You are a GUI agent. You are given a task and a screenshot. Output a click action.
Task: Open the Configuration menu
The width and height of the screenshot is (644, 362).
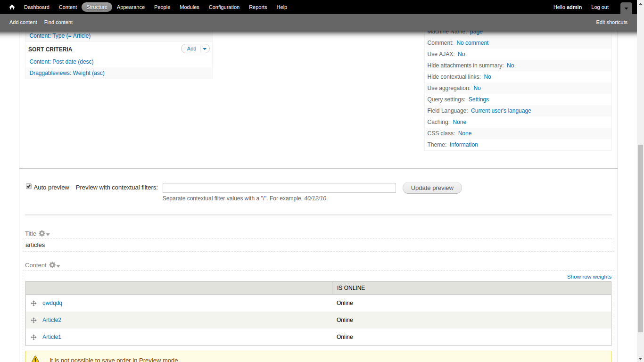pyautogui.click(x=224, y=7)
